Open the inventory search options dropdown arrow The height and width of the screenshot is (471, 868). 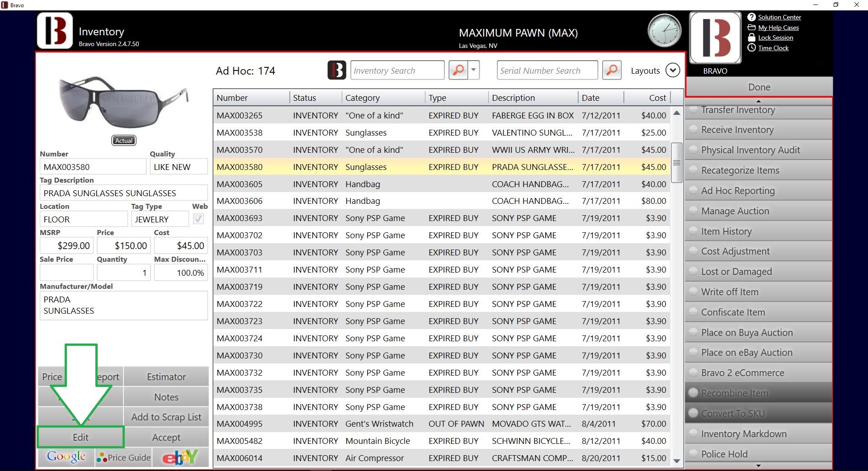[x=473, y=71]
